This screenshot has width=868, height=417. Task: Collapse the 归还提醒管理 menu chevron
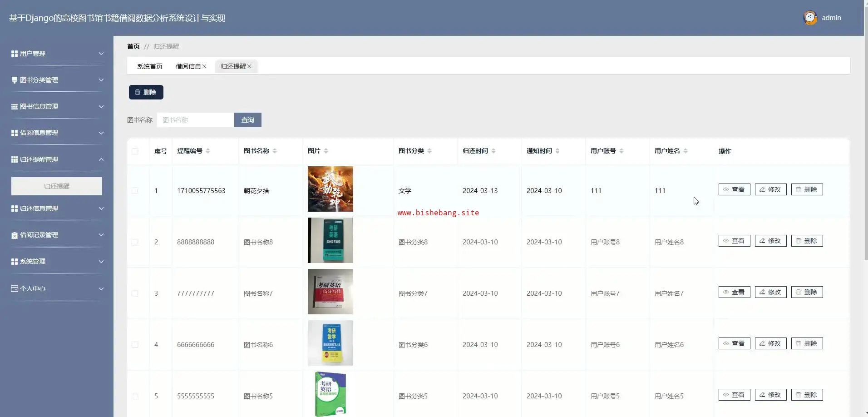tap(101, 159)
